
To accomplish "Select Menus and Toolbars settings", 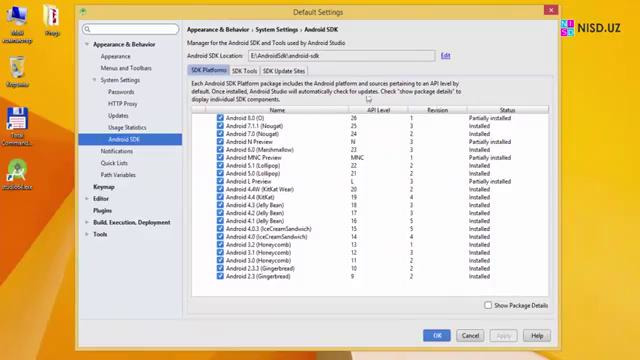I will click(126, 68).
